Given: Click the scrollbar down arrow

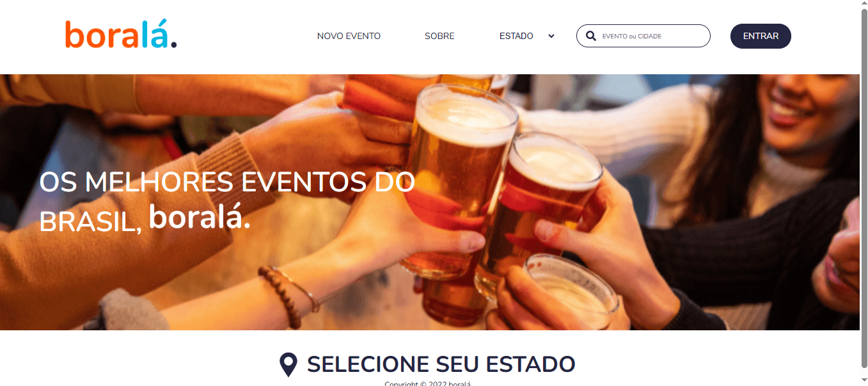Looking at the screenshot, I should pyautogui.click(x=864, y=381).
